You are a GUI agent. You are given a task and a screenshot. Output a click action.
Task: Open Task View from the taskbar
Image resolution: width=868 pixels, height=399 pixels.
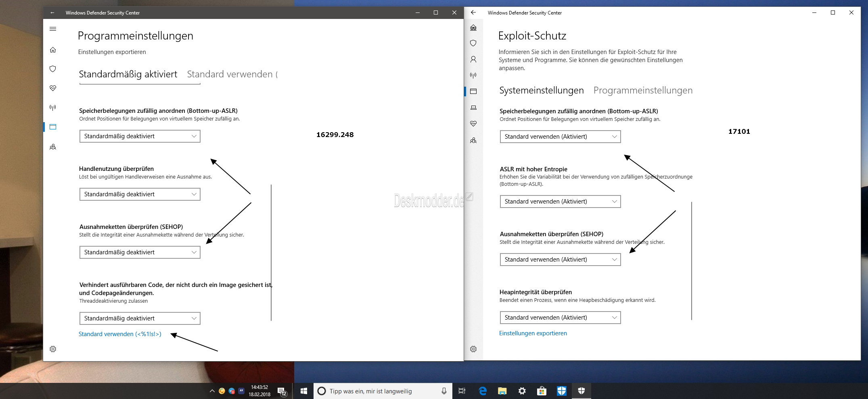(462, 391)
